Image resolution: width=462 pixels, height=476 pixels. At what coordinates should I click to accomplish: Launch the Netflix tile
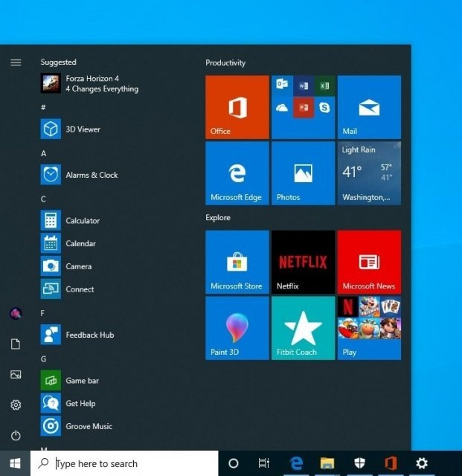[303, 262]
